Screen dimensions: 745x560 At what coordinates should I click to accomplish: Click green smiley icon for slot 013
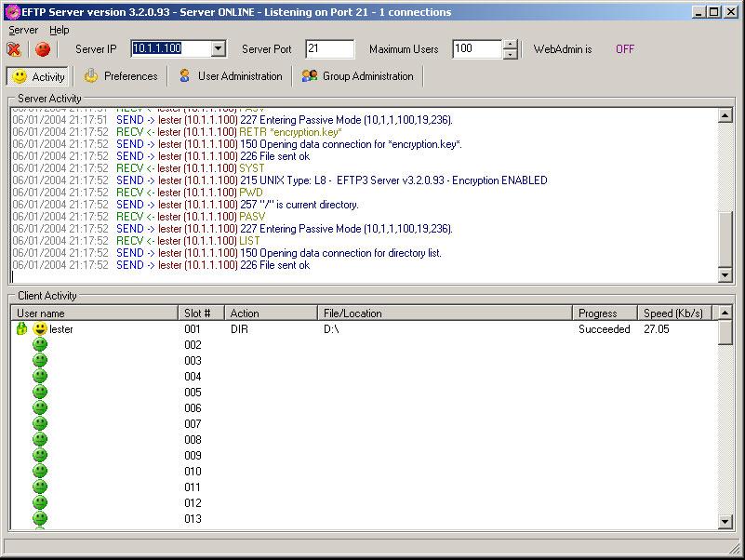[x=40, y=518]
